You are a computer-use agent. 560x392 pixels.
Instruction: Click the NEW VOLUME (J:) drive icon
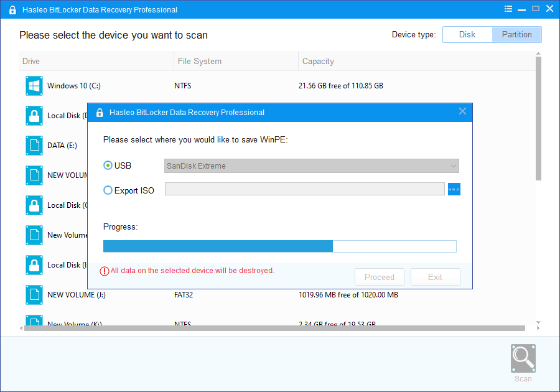click(x=34, y=294)
